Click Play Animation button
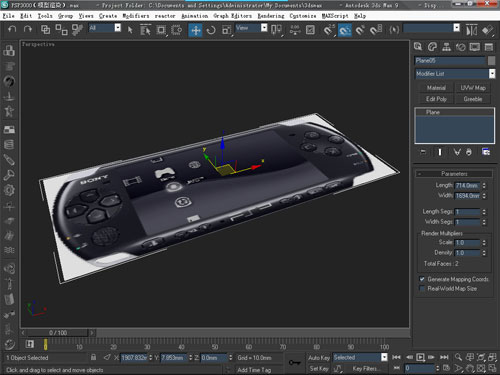Image resolution: width=500 pixels, height=375 pixels. point(421,357)
